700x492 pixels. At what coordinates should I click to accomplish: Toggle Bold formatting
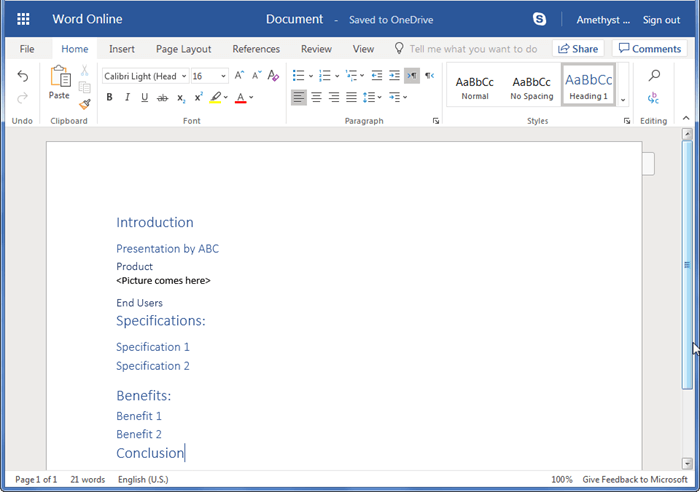[x=109, y=97]
